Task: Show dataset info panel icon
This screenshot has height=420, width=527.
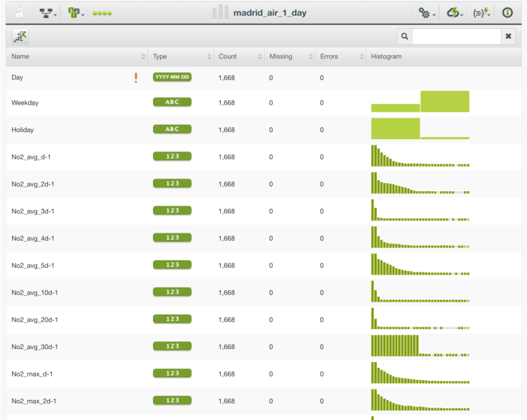Action: pos(507,12)
